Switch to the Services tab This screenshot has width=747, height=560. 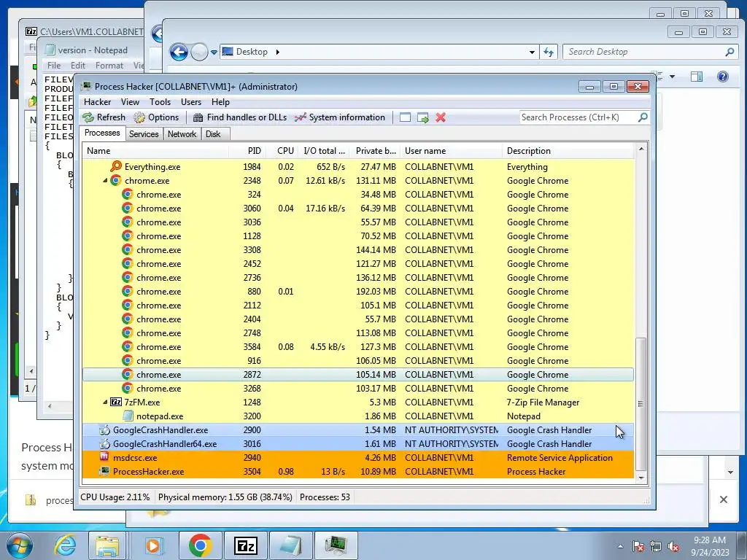[144, 134]
